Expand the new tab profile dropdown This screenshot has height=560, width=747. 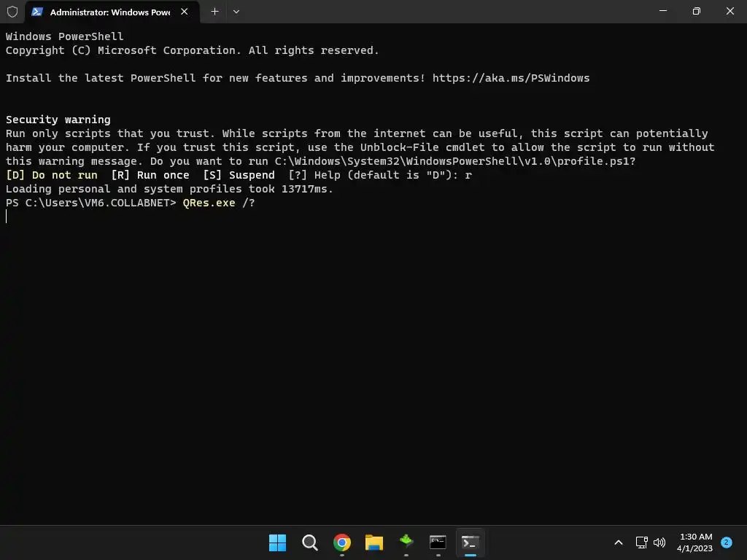tap(236, 12)
